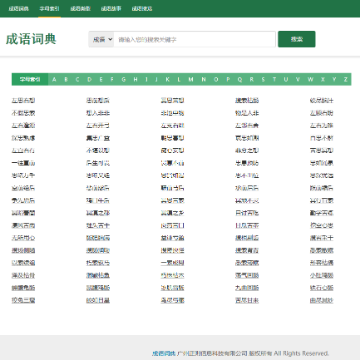Click the 字母索引 label on the alphabet bar

(x=30, y=79)
